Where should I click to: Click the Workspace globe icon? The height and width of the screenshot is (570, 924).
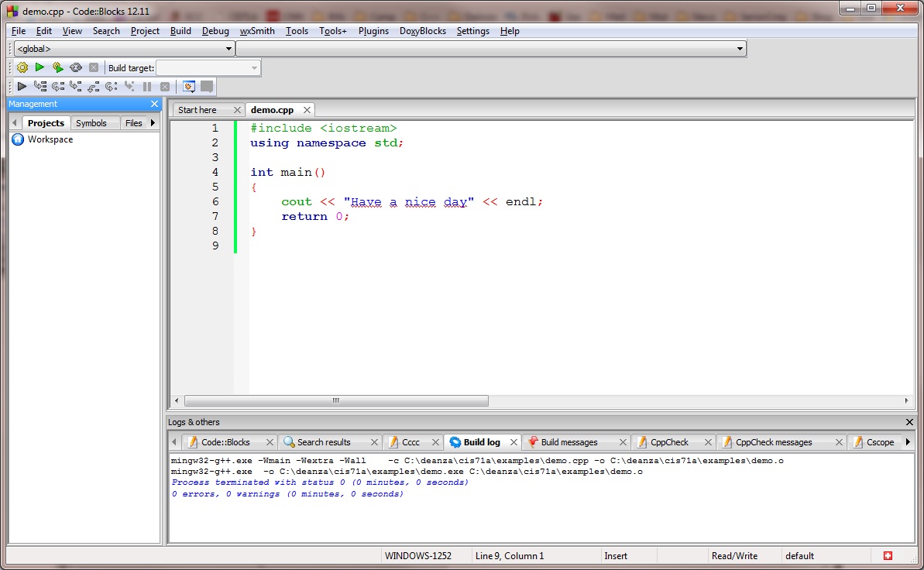tap(18, 139)
